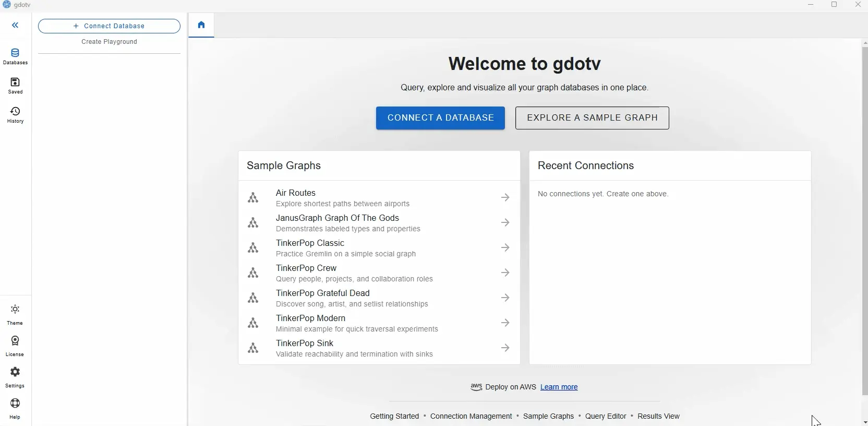The image size is (868, 426).
Task: Toggle the Theme icon in sidebar
Action: point(15,314)
